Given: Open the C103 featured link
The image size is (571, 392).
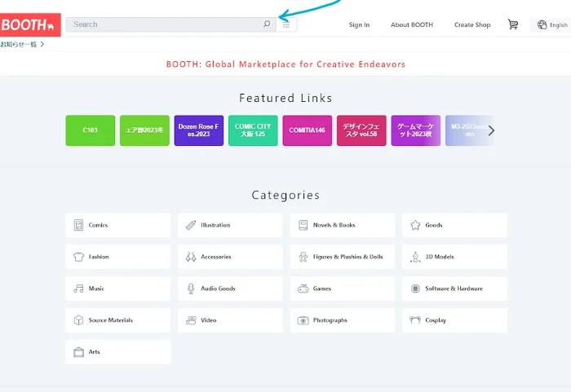Looking at the screenshot, I should pyautogui.click(x=91, y=130).
